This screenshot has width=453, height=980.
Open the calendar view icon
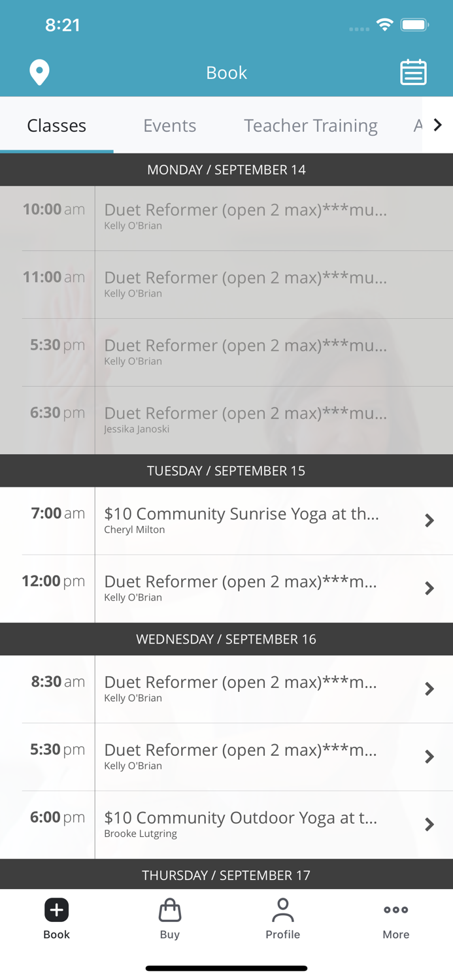pos(413,73)
